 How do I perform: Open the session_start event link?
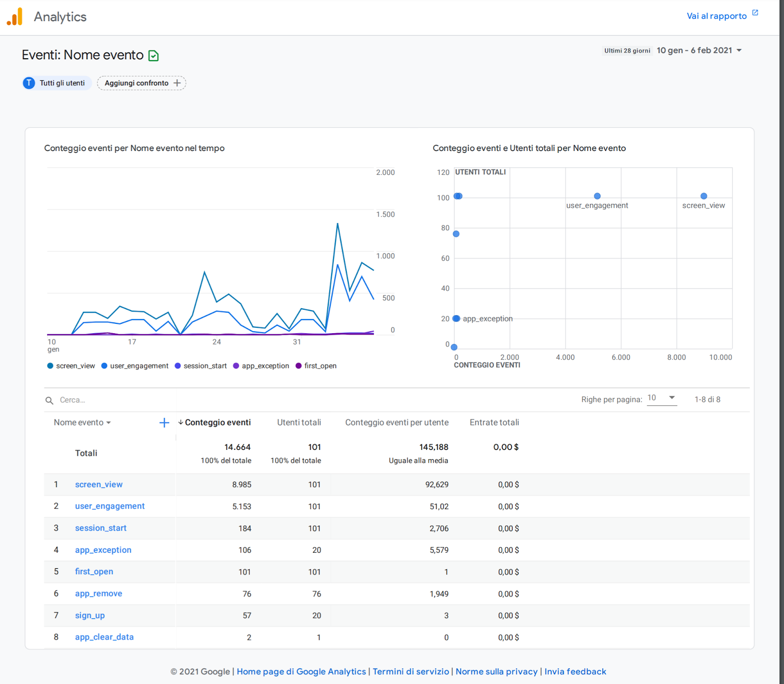coord(100,528)
